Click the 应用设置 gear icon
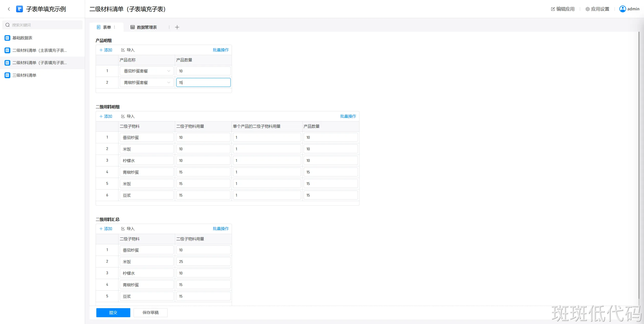Screen dimensions: 644x324 click(588, 9)
